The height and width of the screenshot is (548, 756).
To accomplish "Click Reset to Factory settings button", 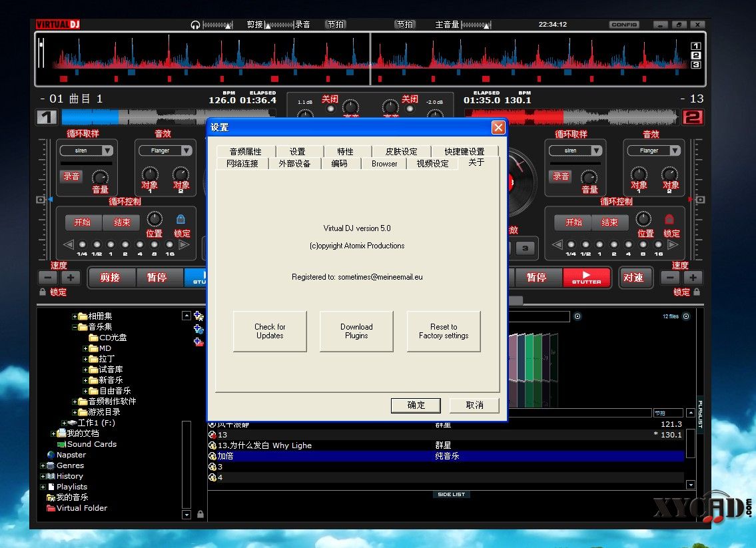I will (x=444, y=331).
